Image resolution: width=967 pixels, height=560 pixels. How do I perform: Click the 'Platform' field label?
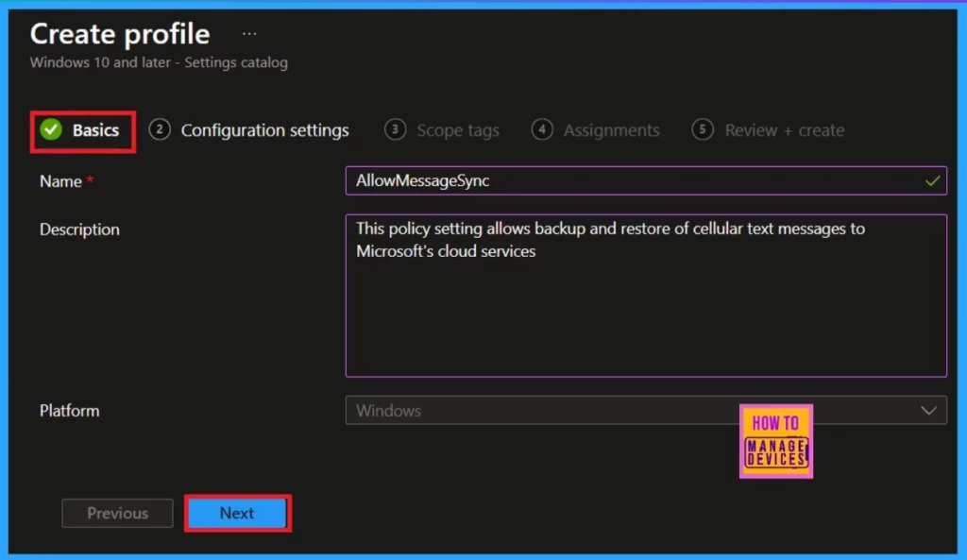pyautogui.click(x=69, y=411)
